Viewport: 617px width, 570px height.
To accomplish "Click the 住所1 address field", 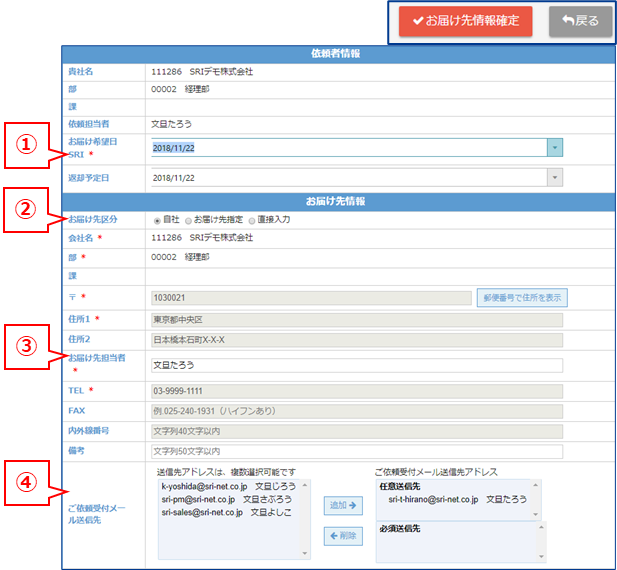I will pos(356,320).
